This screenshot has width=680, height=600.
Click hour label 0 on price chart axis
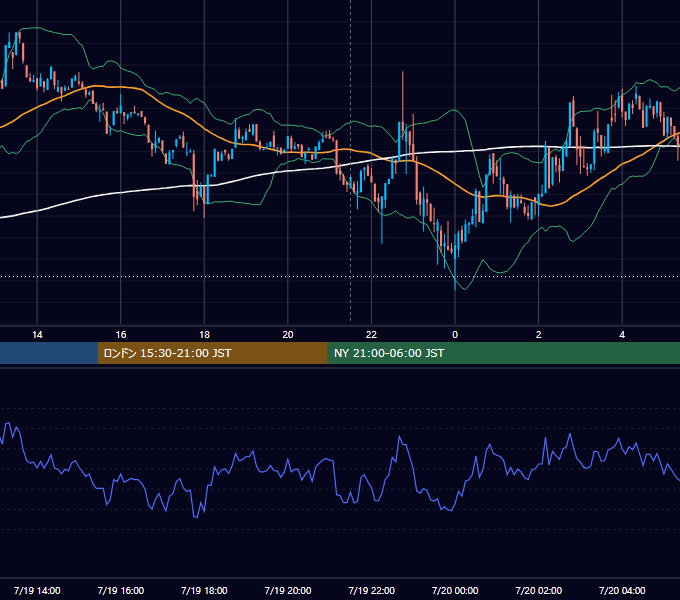click(455, 335)
